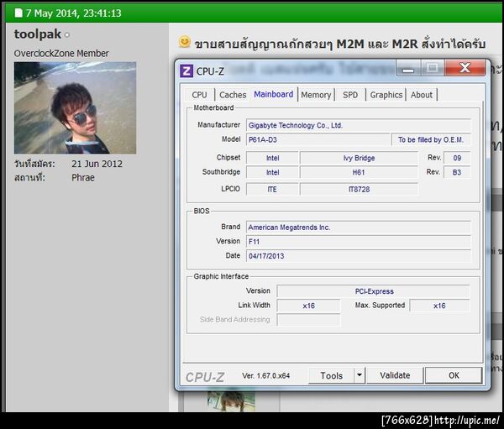
Task: Click the offline status dot beside toolpak
Action: tap(67, 34)
